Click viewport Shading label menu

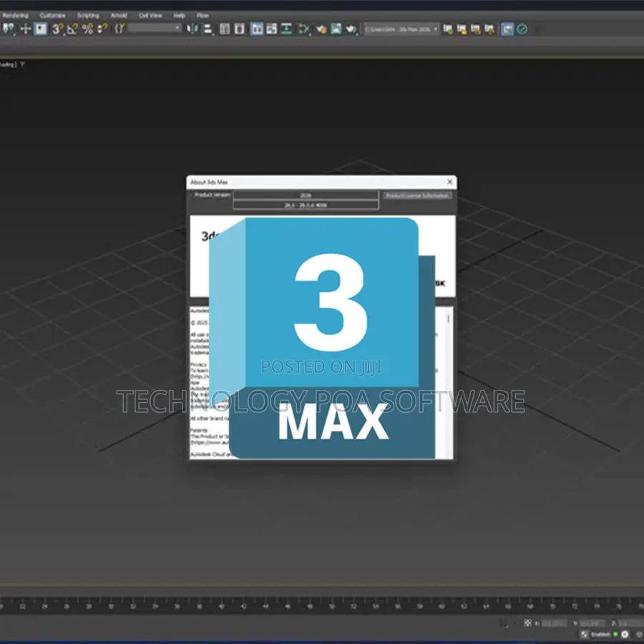point(8,64)
